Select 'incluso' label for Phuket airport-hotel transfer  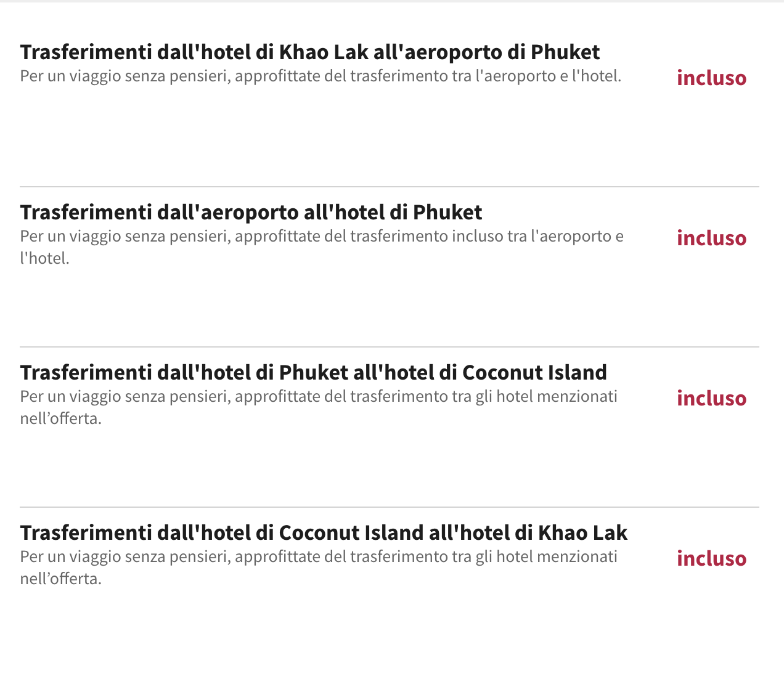tap(712, 238)
